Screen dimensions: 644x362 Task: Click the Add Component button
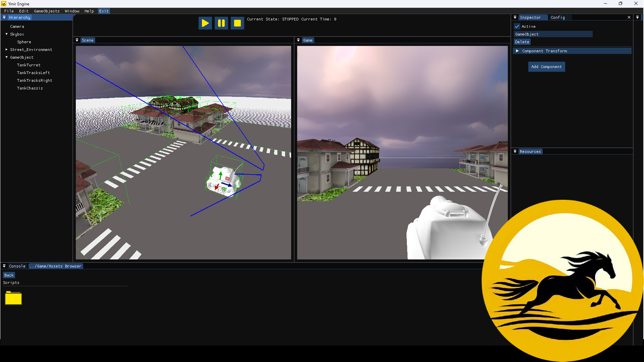coord(546,67)
